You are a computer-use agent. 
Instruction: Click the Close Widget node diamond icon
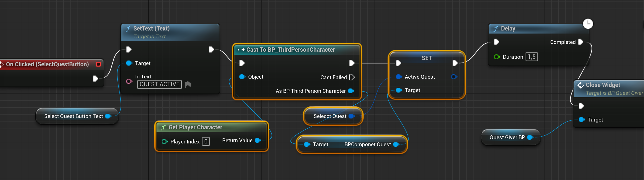(580, 85)
